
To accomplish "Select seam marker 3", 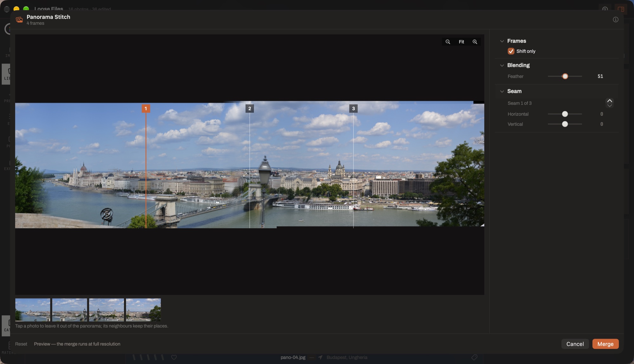I will click(353, 109).
